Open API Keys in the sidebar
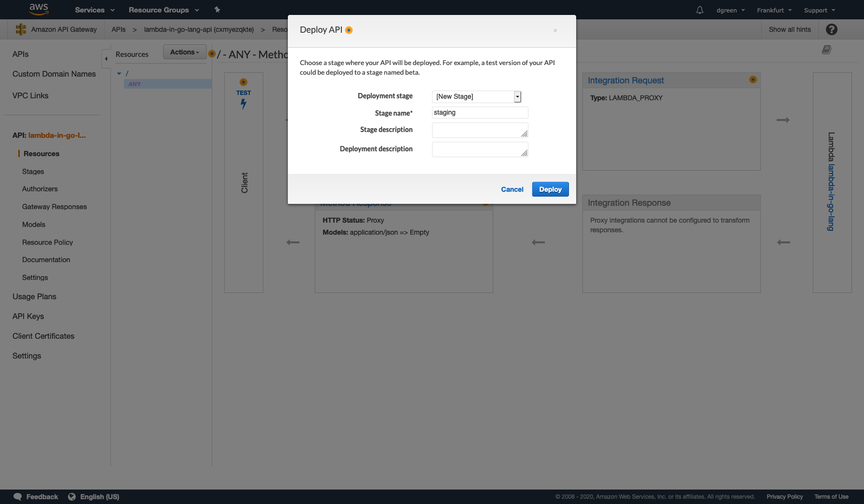 click(x=28, y=316)
